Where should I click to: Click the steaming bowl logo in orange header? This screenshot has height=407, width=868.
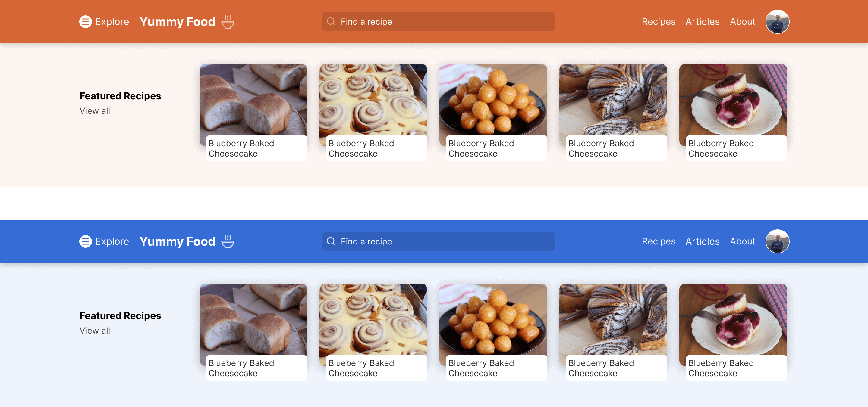click(x=228, y=22)
